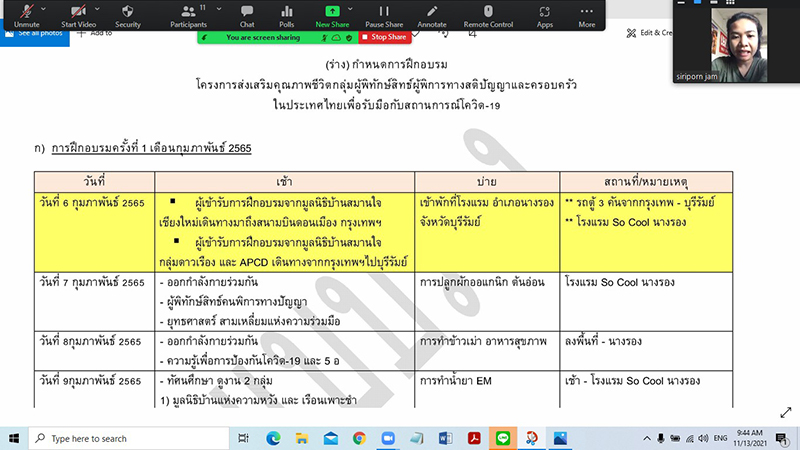Image resolution: width=800 pixels, height=450 pixels.
Task: Click the red Stop Share button
Action: point(385,37)
